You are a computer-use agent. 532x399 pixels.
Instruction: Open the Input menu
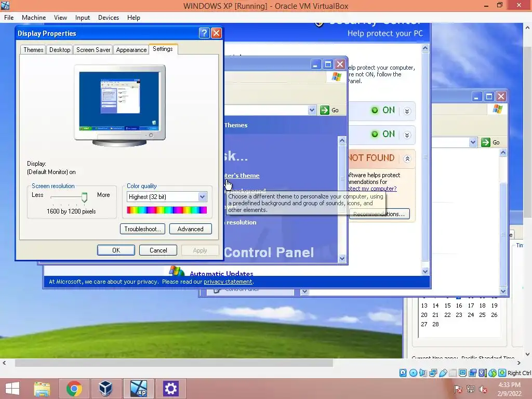click(x=83, y=18)
